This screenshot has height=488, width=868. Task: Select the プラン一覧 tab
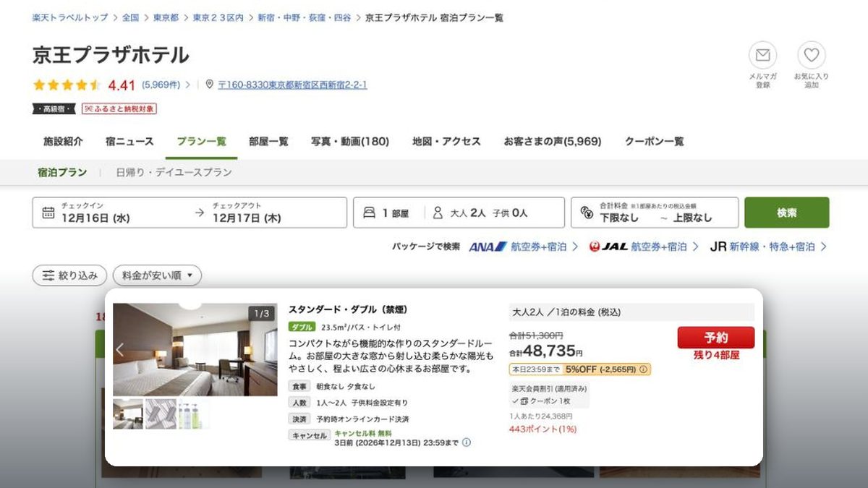[201, 142]
